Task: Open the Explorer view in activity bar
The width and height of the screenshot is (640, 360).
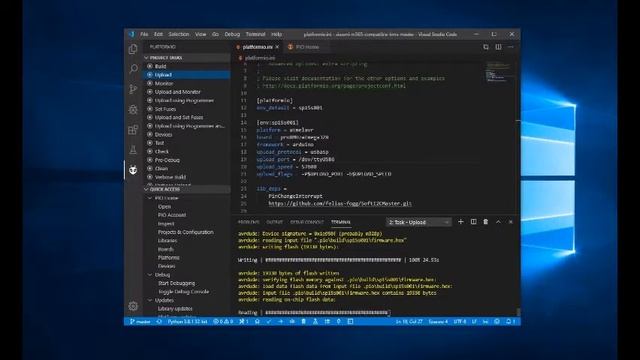Action: coord(133,49)
